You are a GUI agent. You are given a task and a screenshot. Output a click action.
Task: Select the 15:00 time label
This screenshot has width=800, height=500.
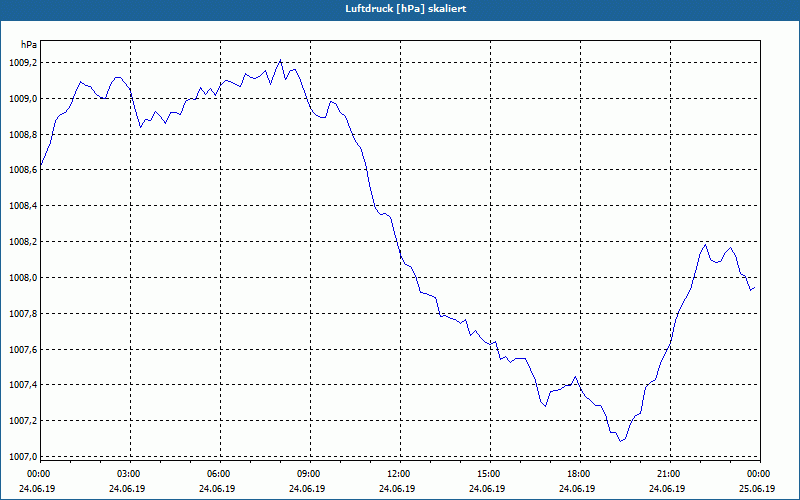pos(490,474)
